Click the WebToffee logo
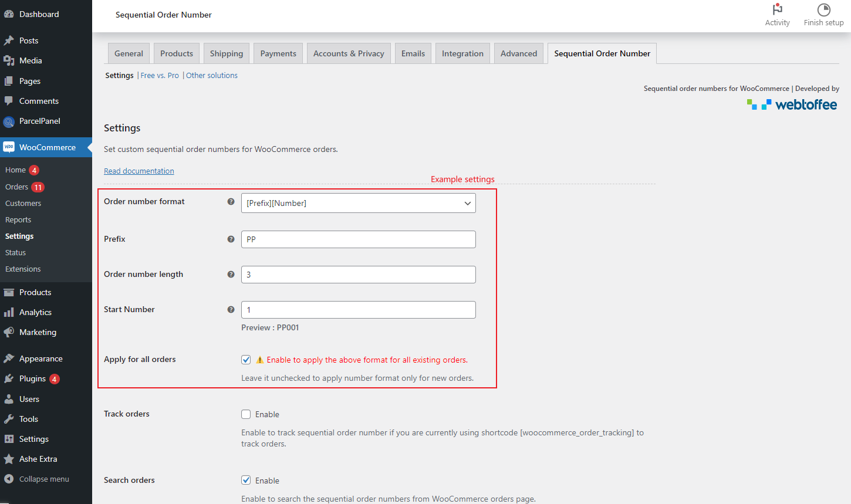 coord(792,104)
